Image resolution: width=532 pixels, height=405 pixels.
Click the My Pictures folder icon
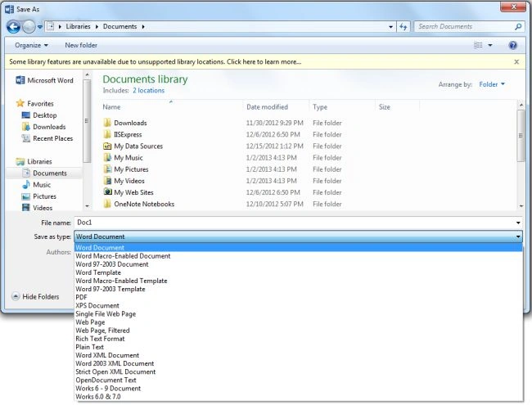[x=107, y=169]
